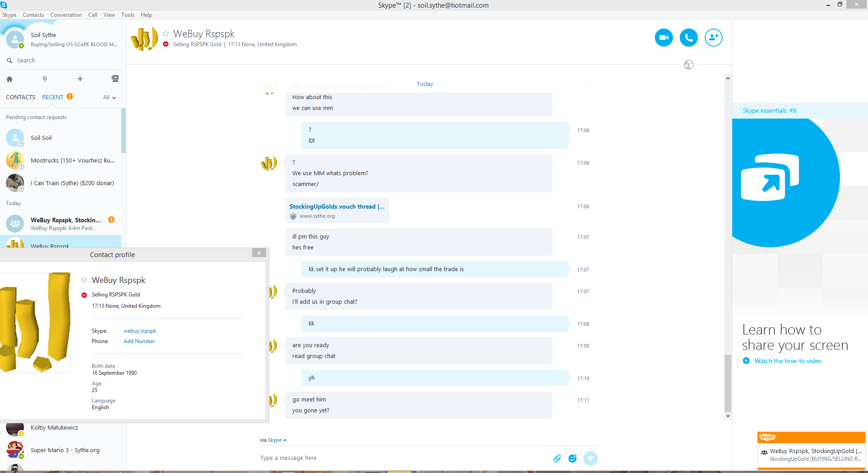868x473 pixels.
Task: Open the Skype notification popup for group chat
Action: (x=811, y=455)
